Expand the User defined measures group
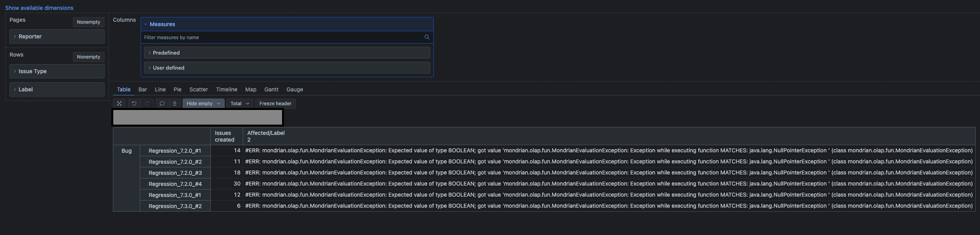 [x=287, y=68]
